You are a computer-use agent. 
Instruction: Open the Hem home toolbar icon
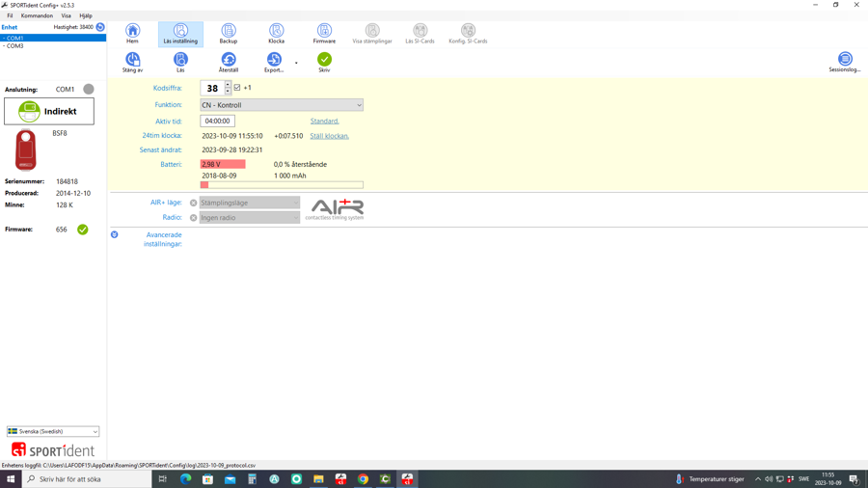tap(132, 34)
